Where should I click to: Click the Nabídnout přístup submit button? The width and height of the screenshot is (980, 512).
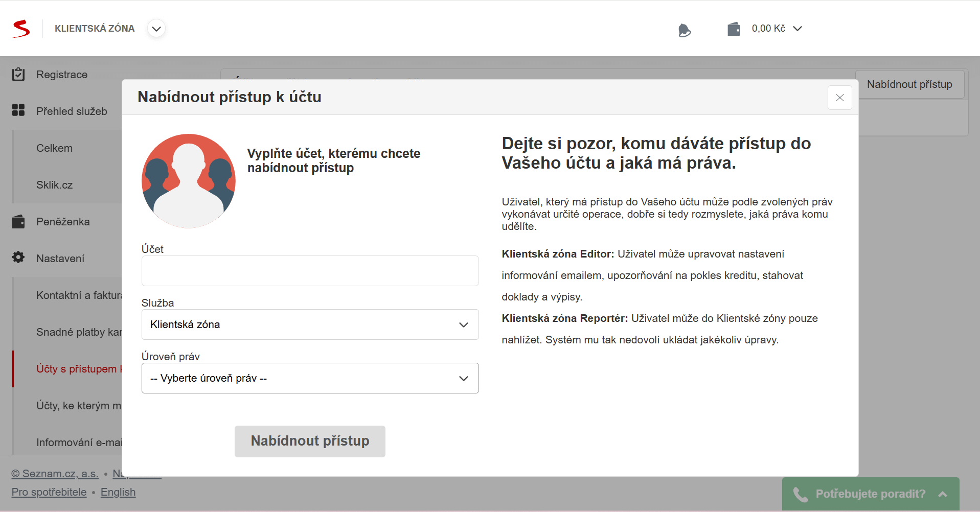(x=310, y=441)
